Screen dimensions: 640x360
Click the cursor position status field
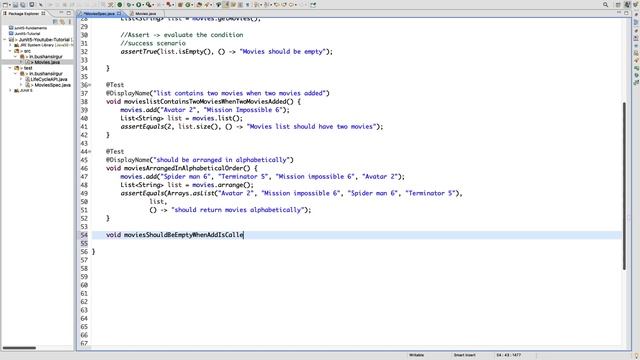[509, 355]
